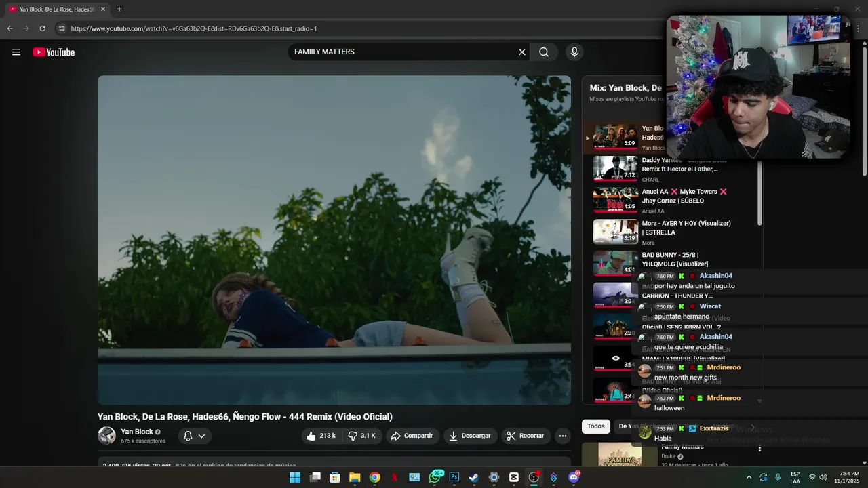Open more actions three-dot menu under video
The width and height of the screenshot is (868, 488).
tap(562, 436)
